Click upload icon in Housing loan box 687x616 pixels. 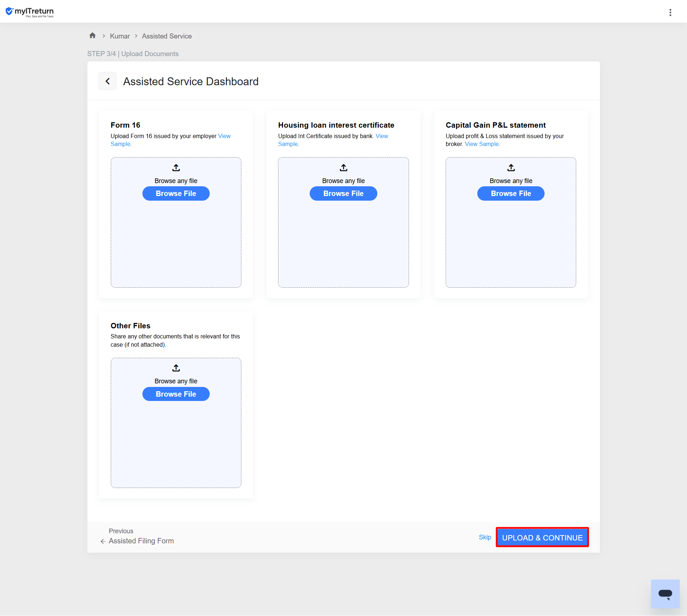pyautogui.click(x=343, y=168)
